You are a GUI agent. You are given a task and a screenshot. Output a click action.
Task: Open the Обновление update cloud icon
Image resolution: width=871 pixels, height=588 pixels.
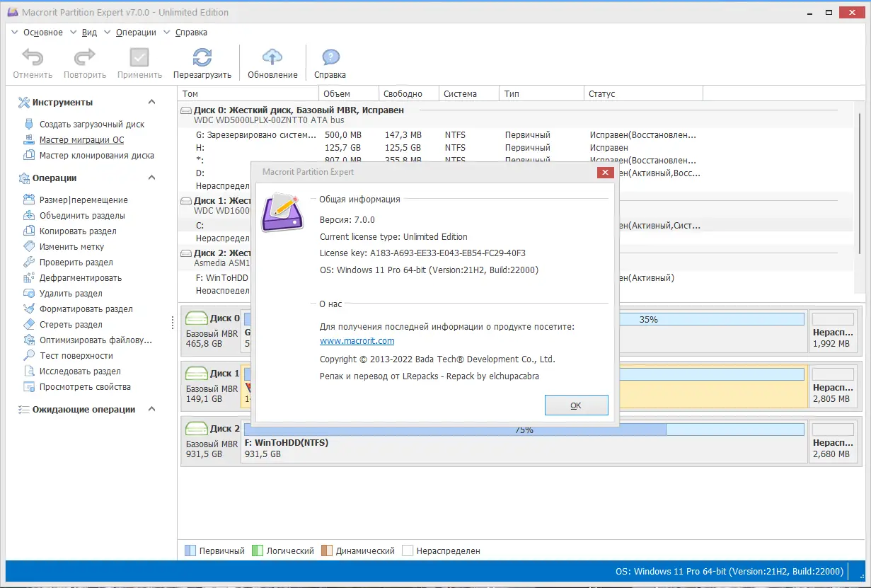tap(272, 57)
